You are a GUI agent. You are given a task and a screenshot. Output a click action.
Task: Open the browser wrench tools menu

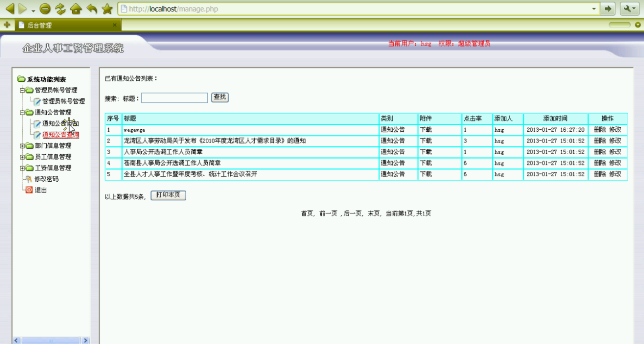click(x=629, y=9)
